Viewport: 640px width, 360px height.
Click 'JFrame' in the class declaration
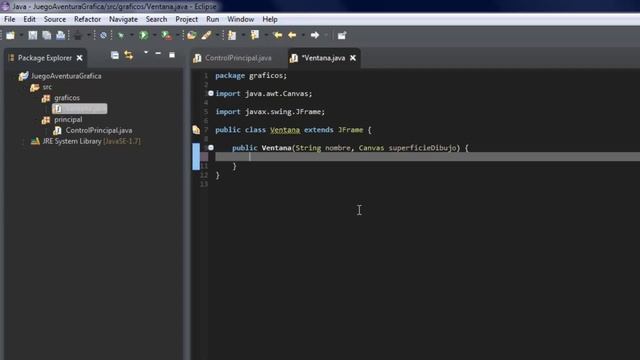point(351,130)
